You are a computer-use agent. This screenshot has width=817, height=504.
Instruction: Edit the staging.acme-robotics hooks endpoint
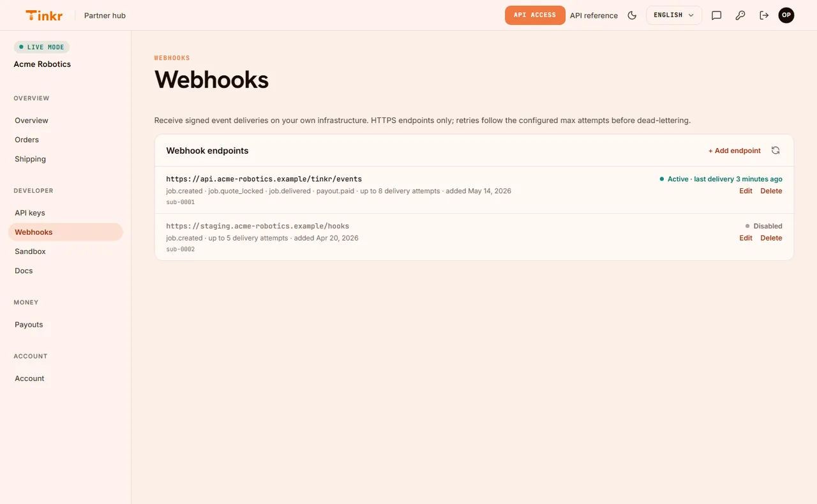[x=746, y=238]
